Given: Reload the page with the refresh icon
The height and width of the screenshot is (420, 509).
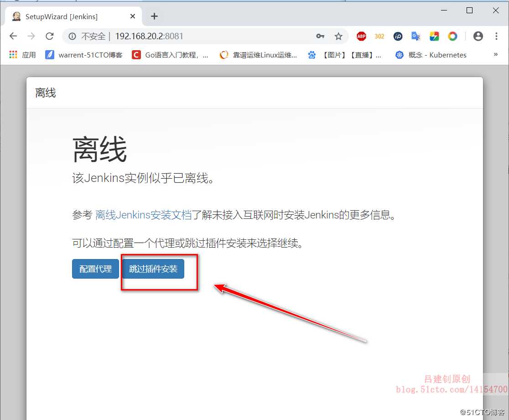Looking at the screenshot, I should 49,36.
